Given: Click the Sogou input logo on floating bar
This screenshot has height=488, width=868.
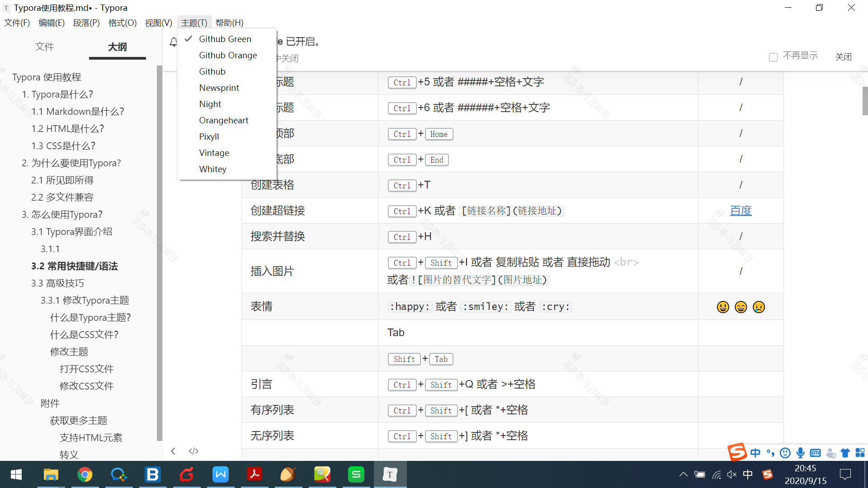Looking at the screenshot, I should tap(737, 452).
